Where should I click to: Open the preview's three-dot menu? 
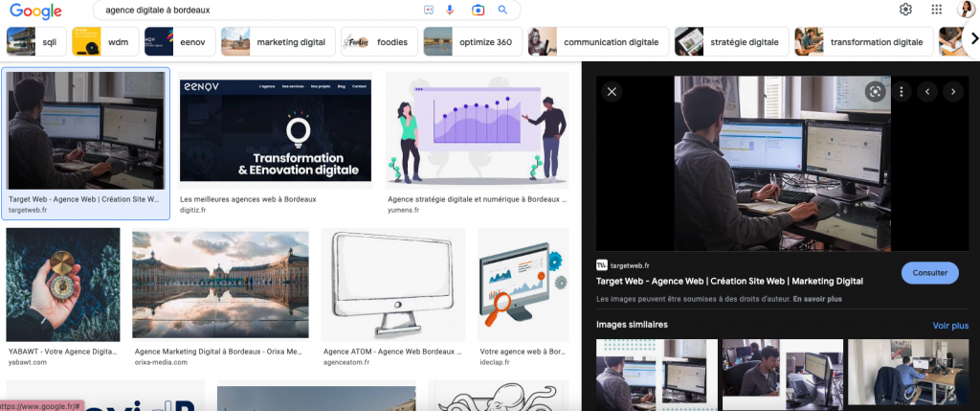pos(902,92)
